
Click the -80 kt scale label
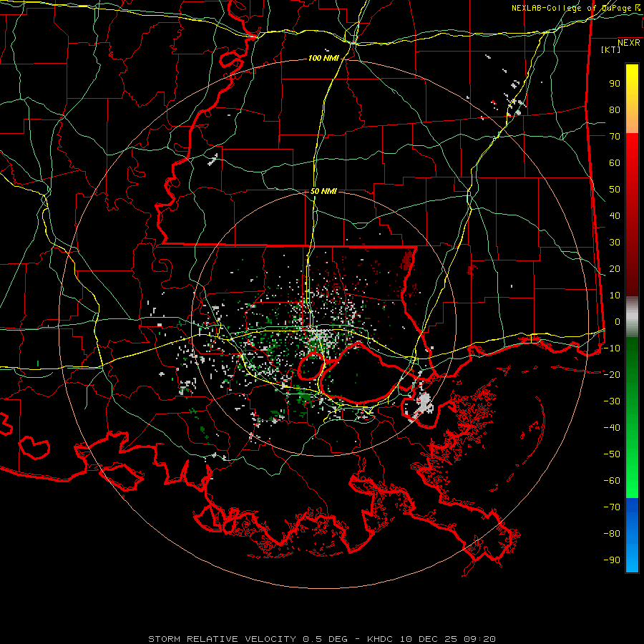(612, 534)
